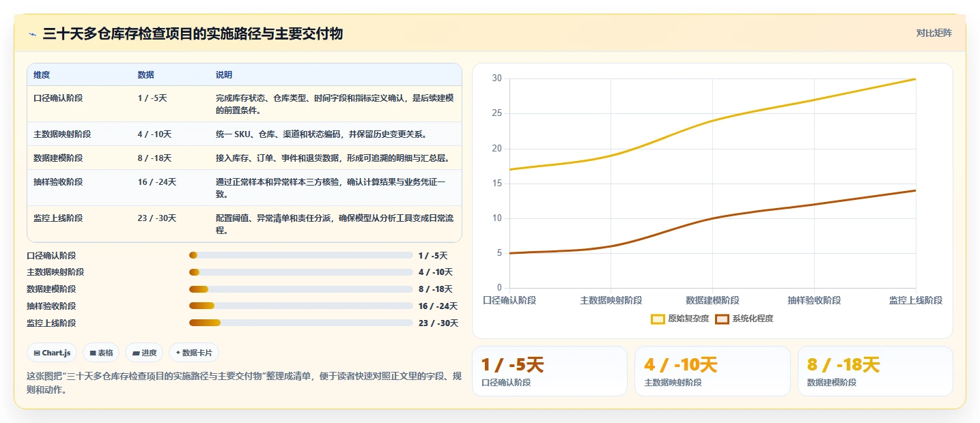Click the chart x-axis label 监控上线阶段
The image size is (980, 423).
click(x=916, y=300)
